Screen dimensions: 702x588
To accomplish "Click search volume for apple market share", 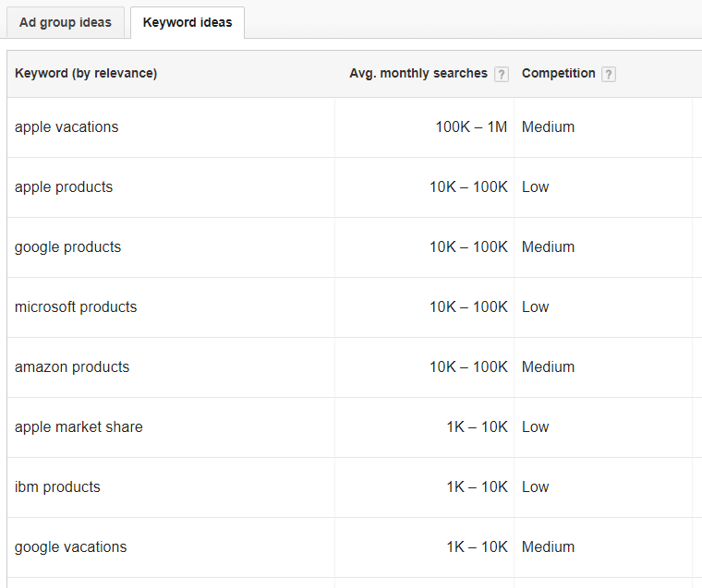I will click(x=478, y=426).
